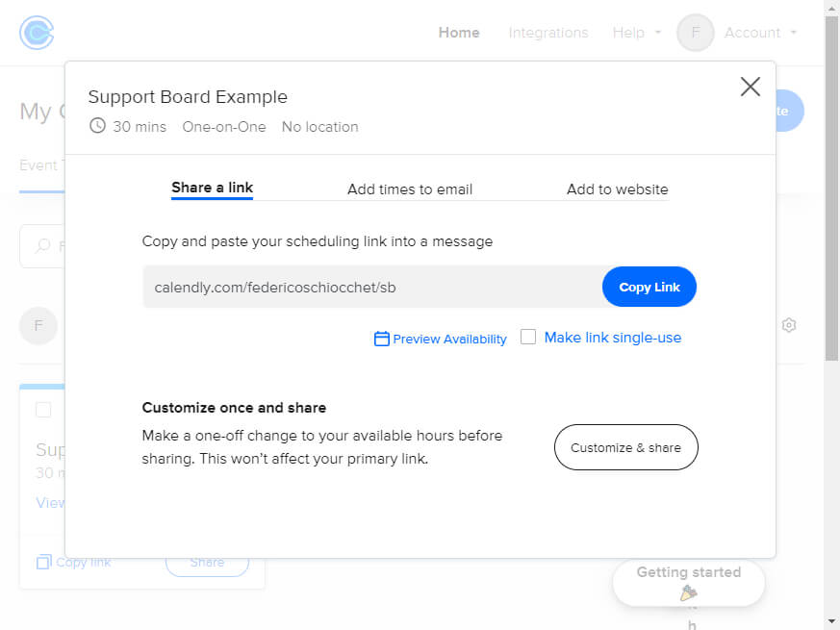Click the clock icon next to 30 mins
The image size is (840, 630).
(97, 126)
